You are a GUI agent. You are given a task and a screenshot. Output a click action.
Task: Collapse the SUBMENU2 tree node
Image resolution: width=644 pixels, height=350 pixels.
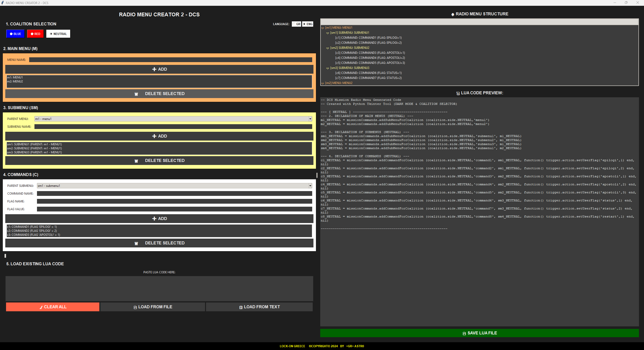tap(328, 48)
